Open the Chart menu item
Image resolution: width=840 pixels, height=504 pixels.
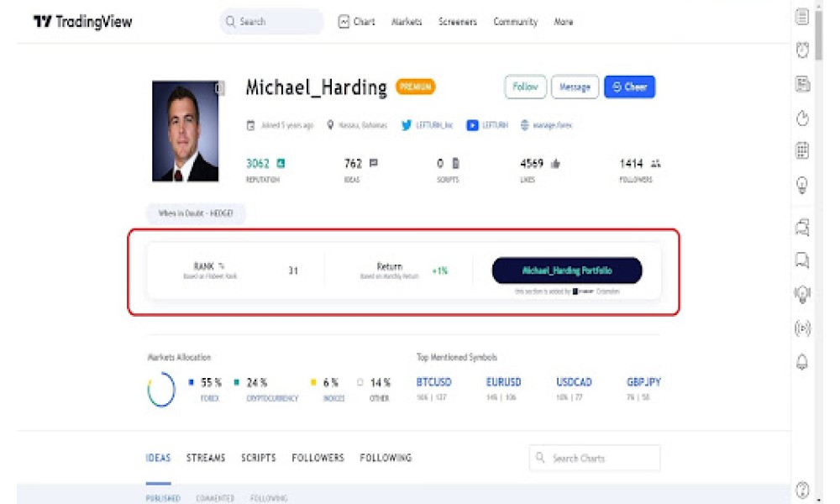pyautogui.click(x=364, y=22)
